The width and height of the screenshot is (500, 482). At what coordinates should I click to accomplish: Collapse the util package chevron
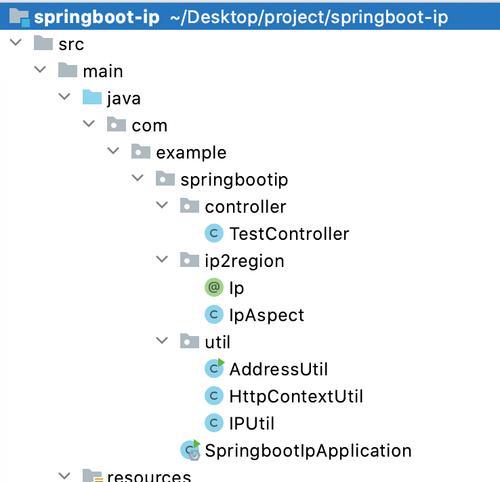point(162,340)
